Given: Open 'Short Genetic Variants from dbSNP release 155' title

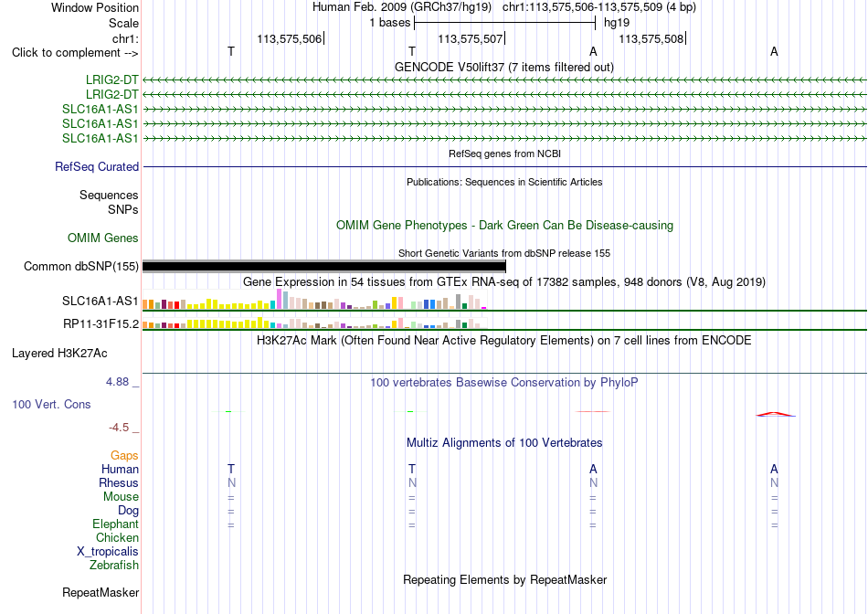Looking at the screenshot, I should [504, 254].
